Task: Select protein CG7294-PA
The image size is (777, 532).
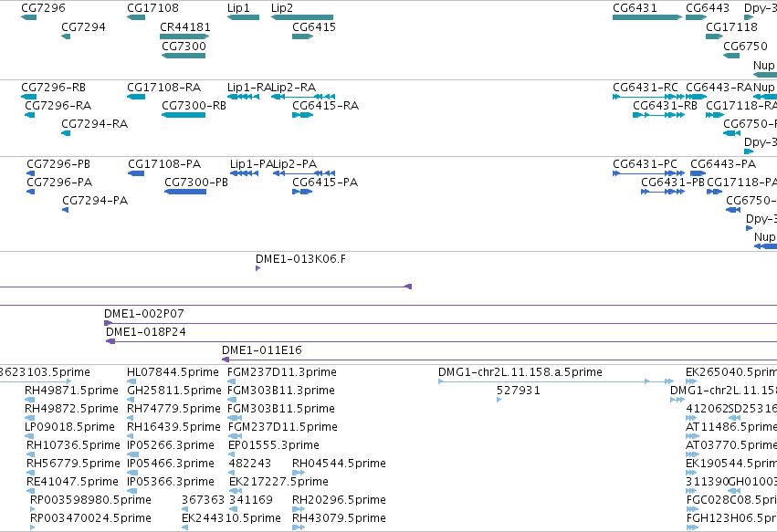Action: (x=66, y=210)
